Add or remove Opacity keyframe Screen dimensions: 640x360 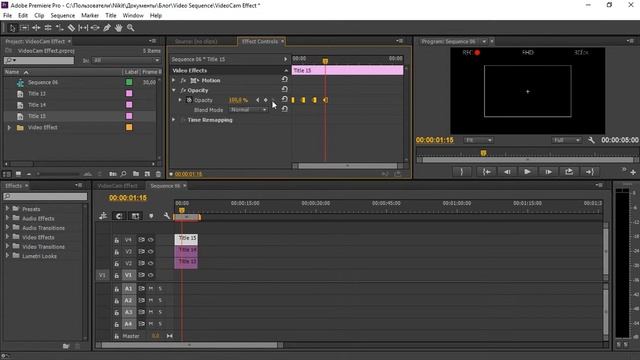(266, 100)
